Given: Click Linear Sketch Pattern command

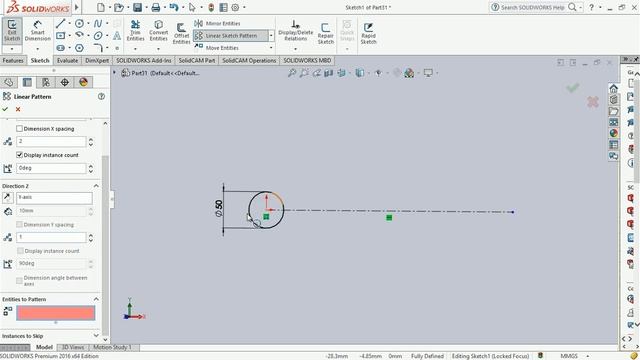Looking at the screenshot, I should point(231,36).
